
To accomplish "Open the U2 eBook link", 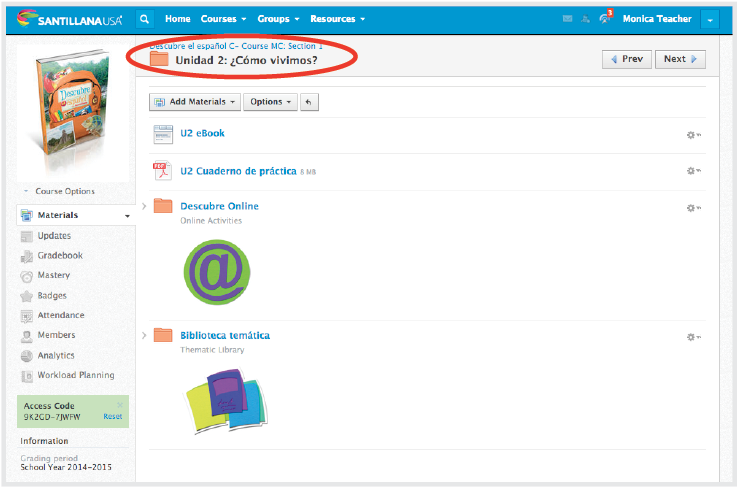I will (x=202, y=133).
